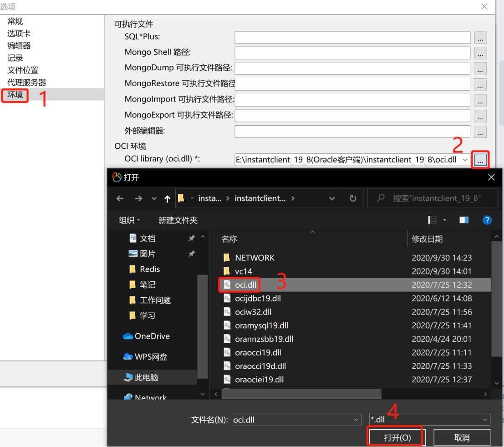The width and height of the screenshot is (504, 447).
Task: Open recent locations dropdown arrow
Action: pos(154,198)
